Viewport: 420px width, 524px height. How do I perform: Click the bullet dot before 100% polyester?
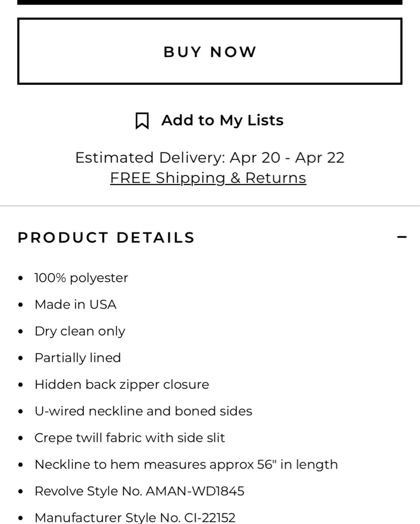pos(21,278)
